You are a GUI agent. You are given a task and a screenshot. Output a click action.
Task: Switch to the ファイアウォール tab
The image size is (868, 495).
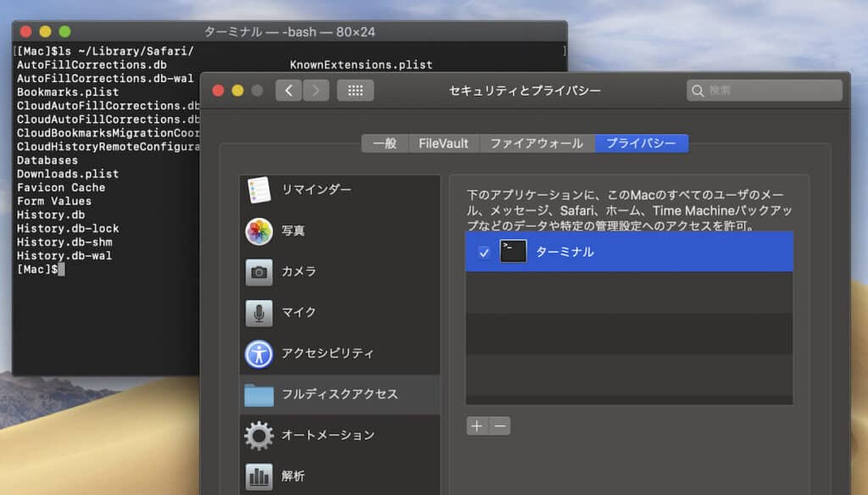click(x=537, y=143)
